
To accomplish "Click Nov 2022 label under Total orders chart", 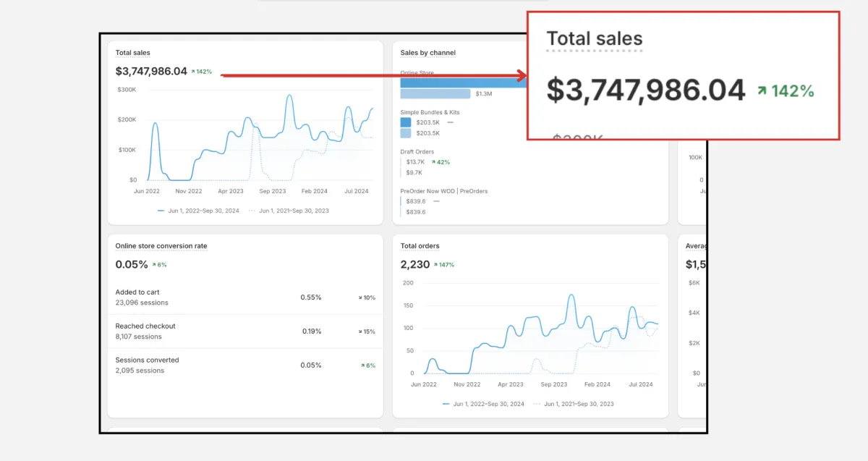I will point(468,384).
